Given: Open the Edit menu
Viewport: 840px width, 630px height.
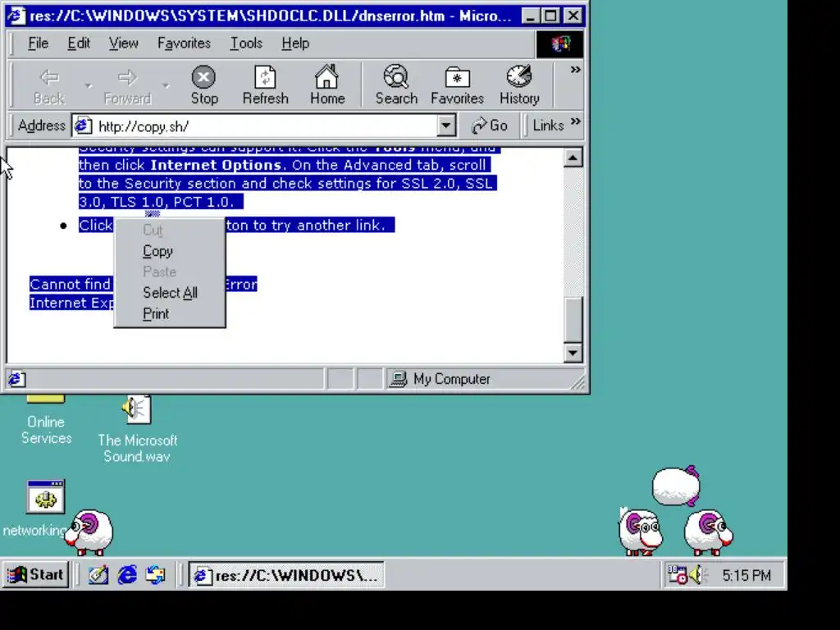Looking at the screenshot, I should (78, 43).
